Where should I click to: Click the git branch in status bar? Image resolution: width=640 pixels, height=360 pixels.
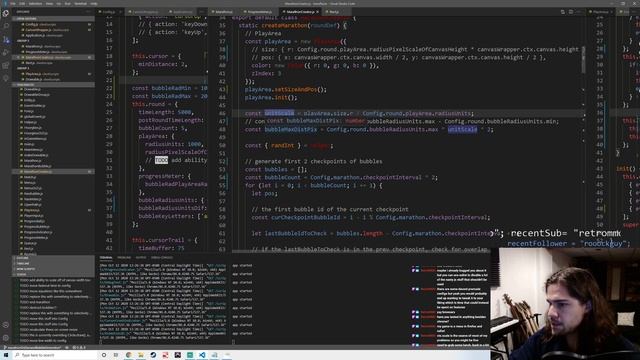click(33, 347)
